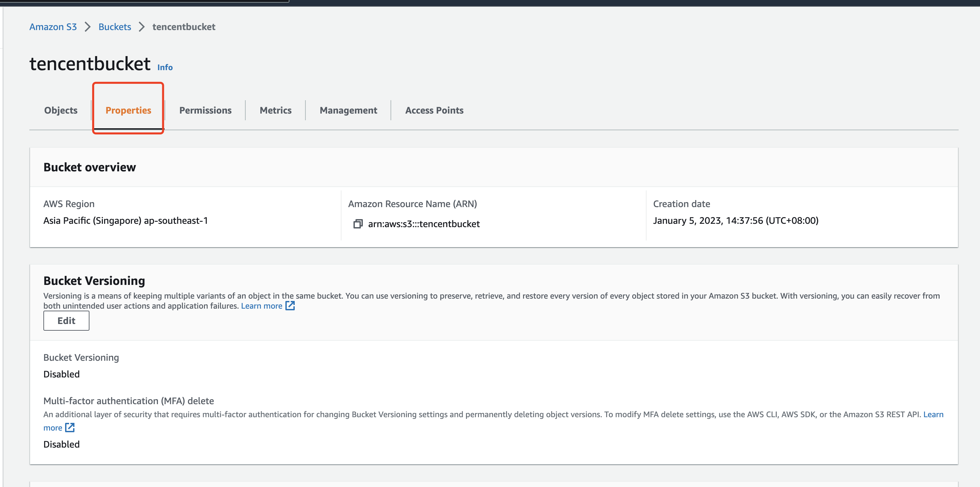Switch to the Objects tab
The height and width of the screenshot is (487, 980).
[61, 111]
